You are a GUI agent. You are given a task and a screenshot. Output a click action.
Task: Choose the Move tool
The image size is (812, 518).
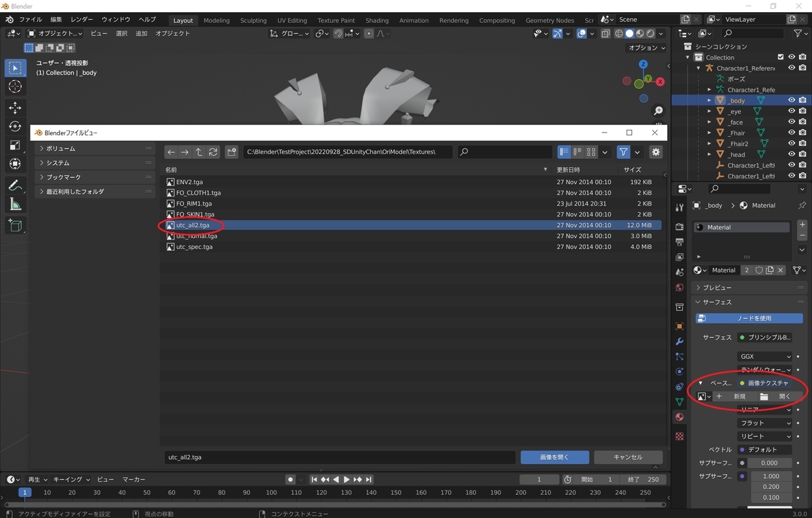pyautogui.click(x=15, y=108)
